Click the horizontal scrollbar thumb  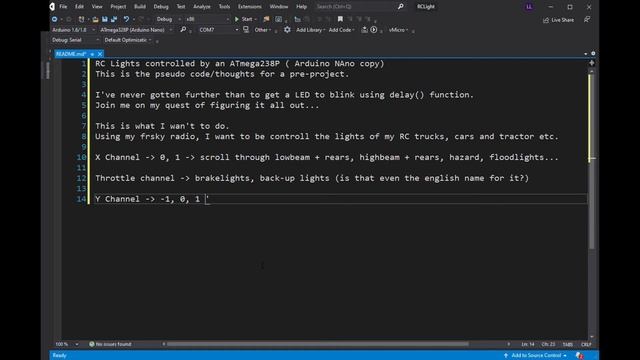[x=318, y=344]
